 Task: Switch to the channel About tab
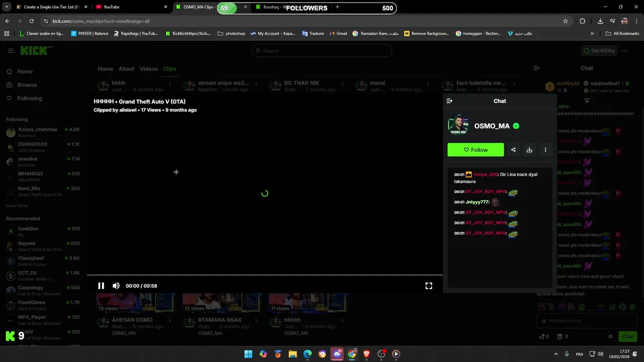point(126,69)
